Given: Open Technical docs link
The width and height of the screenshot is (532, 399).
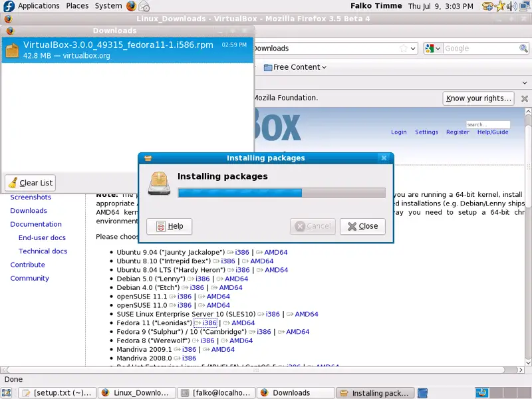Looking at the screenshot, I should pos(43,251).
